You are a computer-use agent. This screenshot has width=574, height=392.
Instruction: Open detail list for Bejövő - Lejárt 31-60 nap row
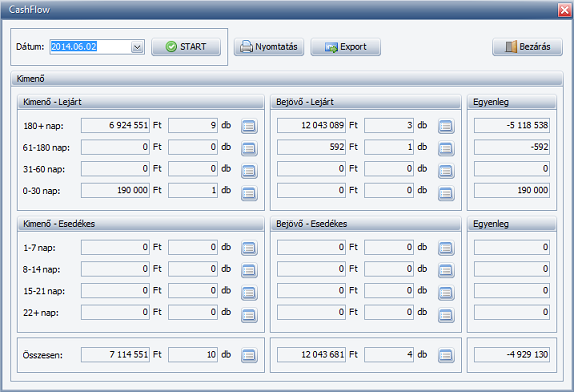coord(446,171)
